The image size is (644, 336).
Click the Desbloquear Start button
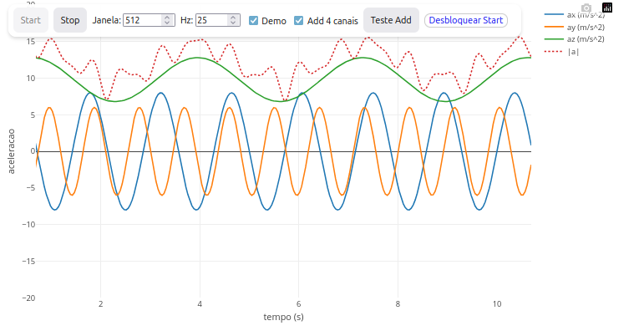pyautogui.click(x=466, y=20)
